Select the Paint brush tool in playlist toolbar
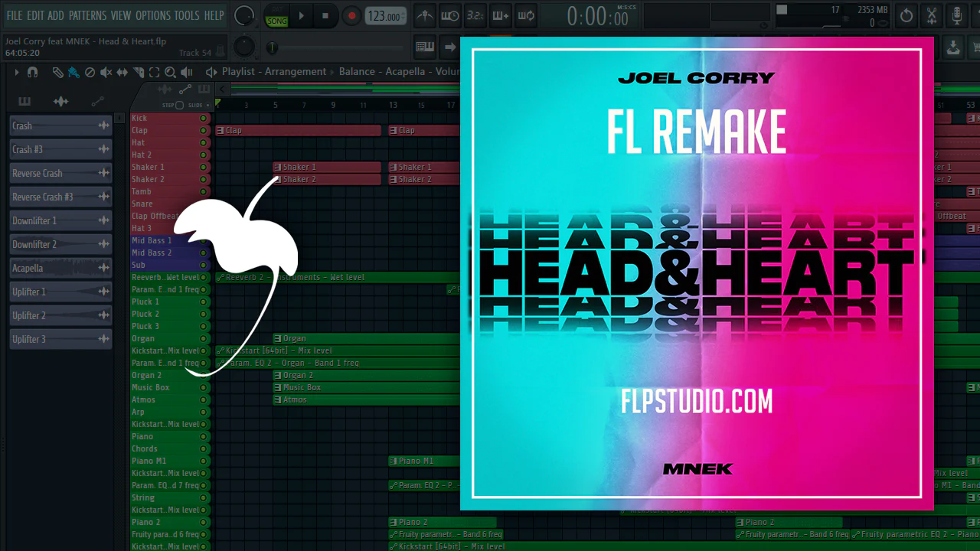Image resolution: width=980 pixels, height=551 pixels. point(73,72)
